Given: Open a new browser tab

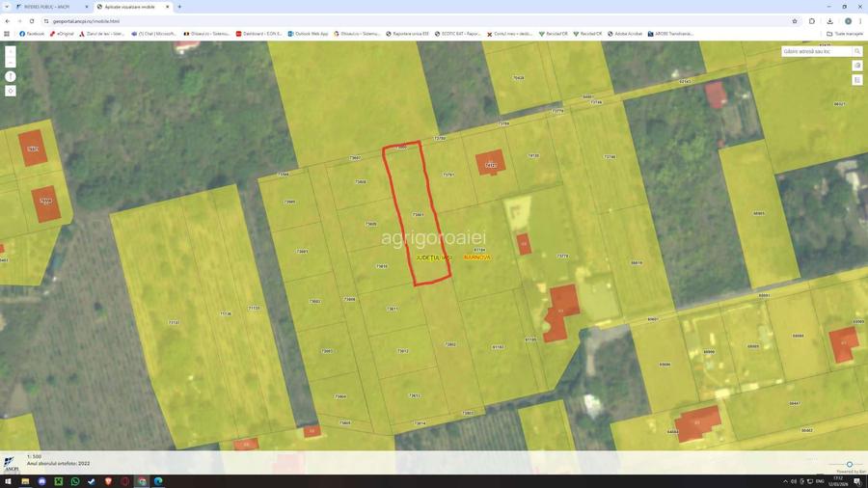Looking at the screenshot, I should (179, 7).
